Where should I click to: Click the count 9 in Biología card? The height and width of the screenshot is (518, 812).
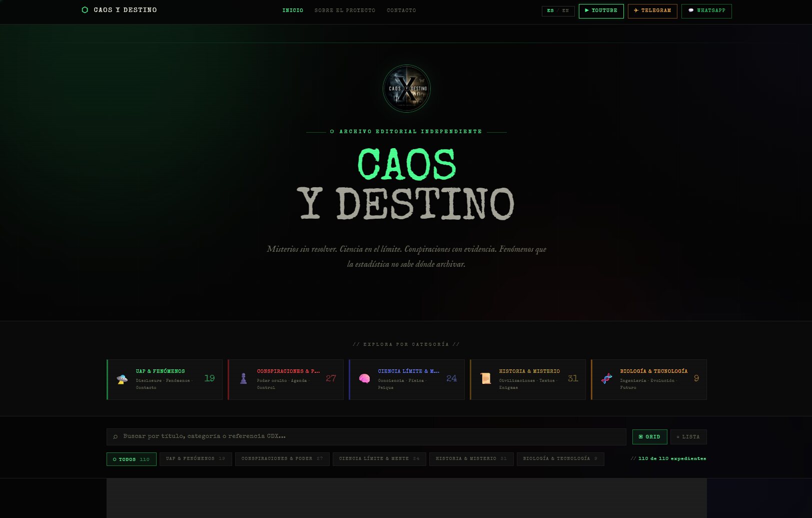pyautogui.click(x=696, y=378)
